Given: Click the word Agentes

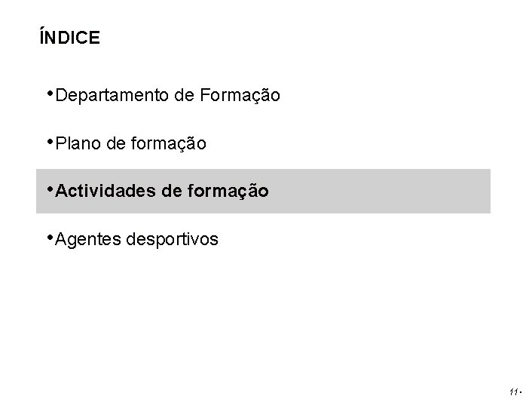Looking at the screenshot, I should point(88,240).
